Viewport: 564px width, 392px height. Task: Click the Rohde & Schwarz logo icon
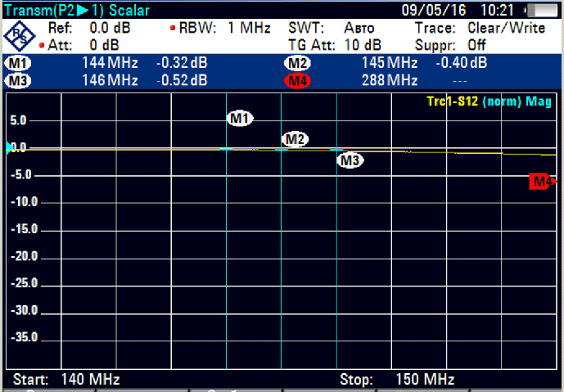point(18,36)
